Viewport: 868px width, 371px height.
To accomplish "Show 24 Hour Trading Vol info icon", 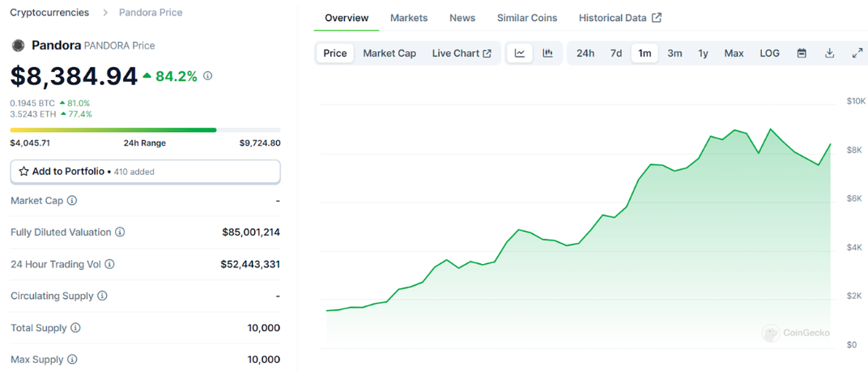I will click(109, 264).
